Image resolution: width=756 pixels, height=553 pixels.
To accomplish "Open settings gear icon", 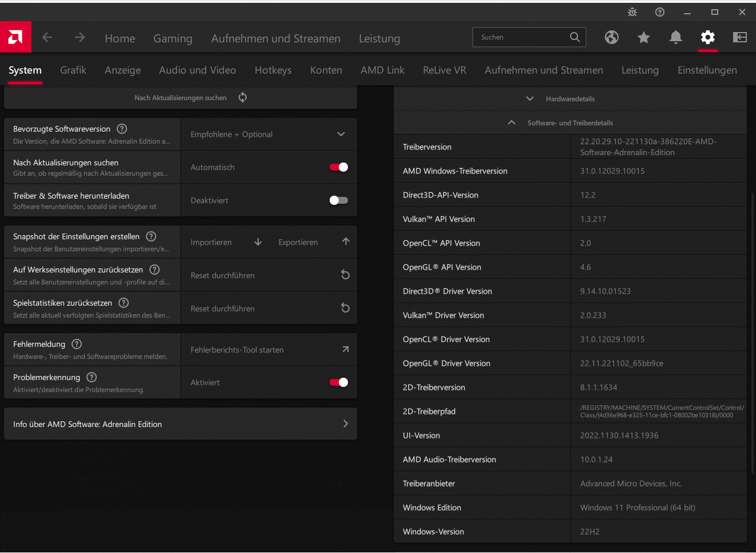I will click(708, 37).
